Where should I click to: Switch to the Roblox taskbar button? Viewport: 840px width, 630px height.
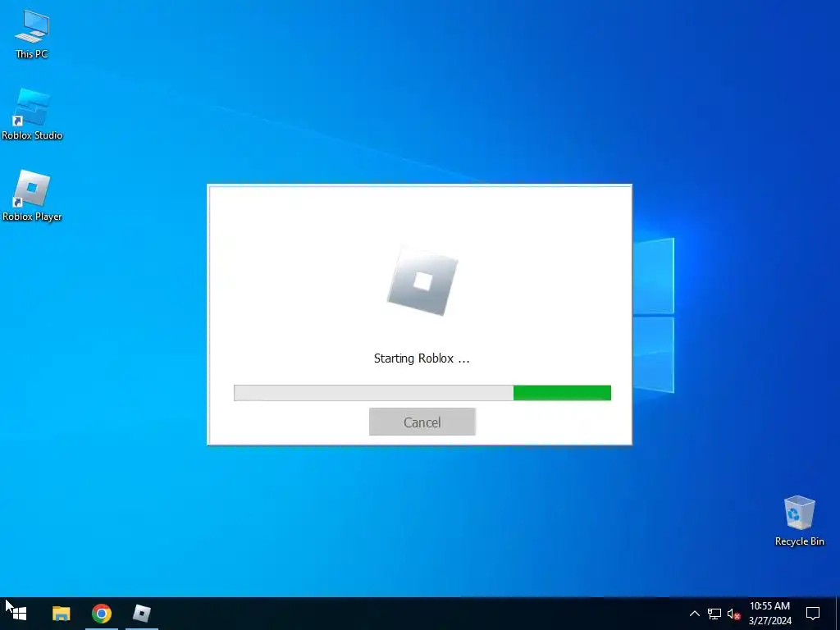pyautogui.click(x=142, y=614)
